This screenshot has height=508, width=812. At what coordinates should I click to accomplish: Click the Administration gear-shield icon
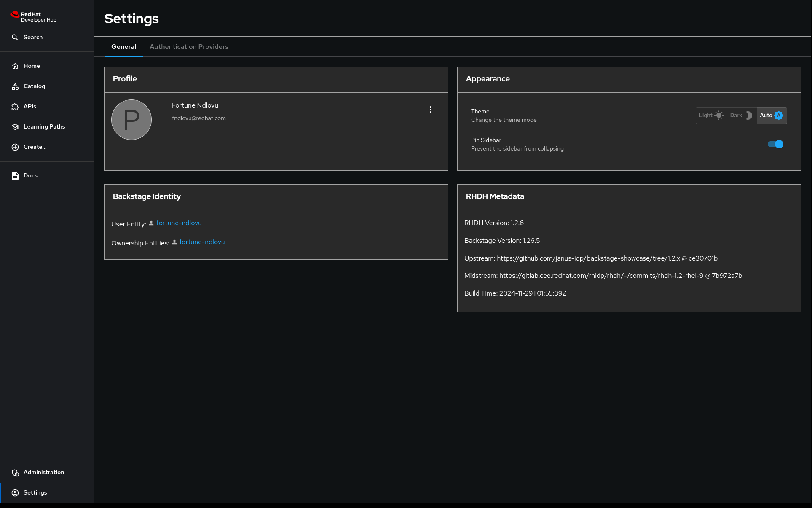(15, 473)
